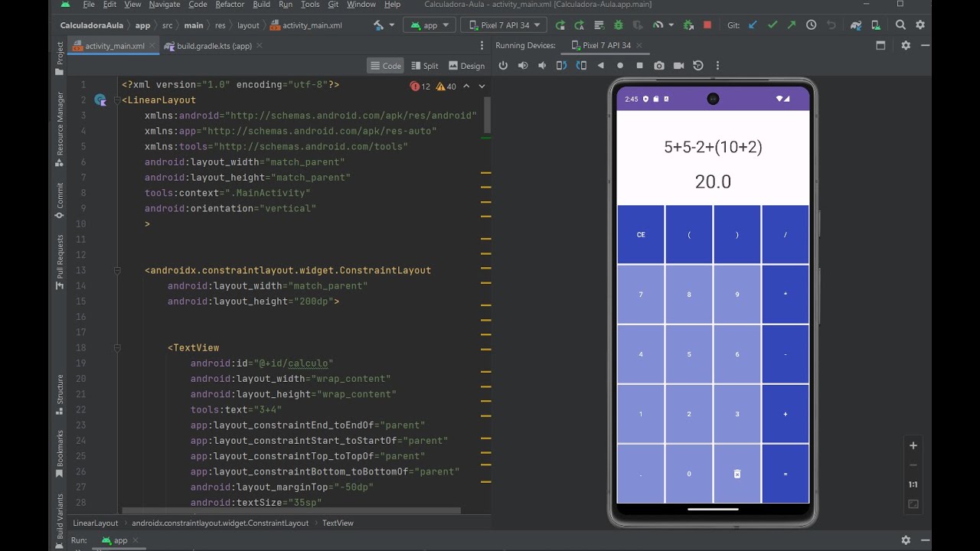Tap the plus key on calculator
980x551 pixels.
pos(786,414)
